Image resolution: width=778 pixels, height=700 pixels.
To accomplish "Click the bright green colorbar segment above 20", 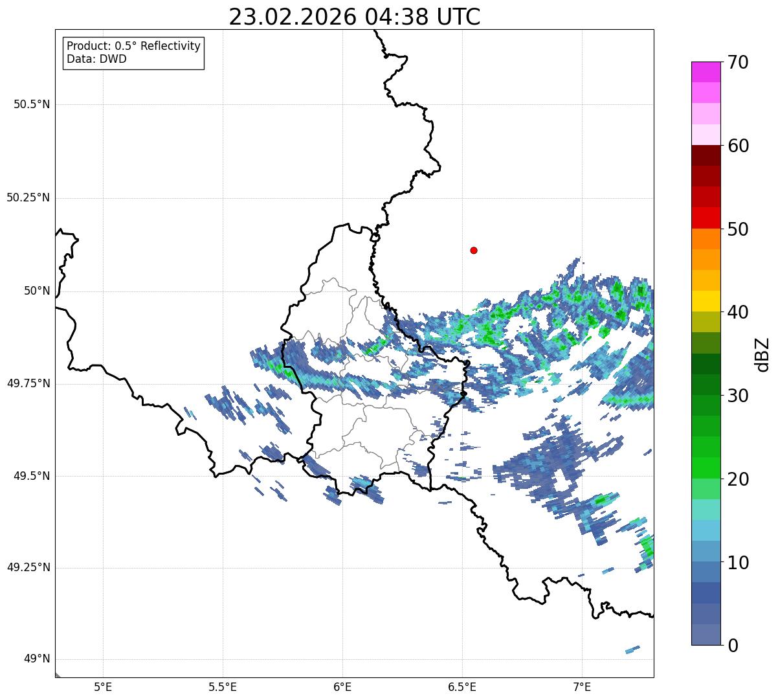I will 706,468.
